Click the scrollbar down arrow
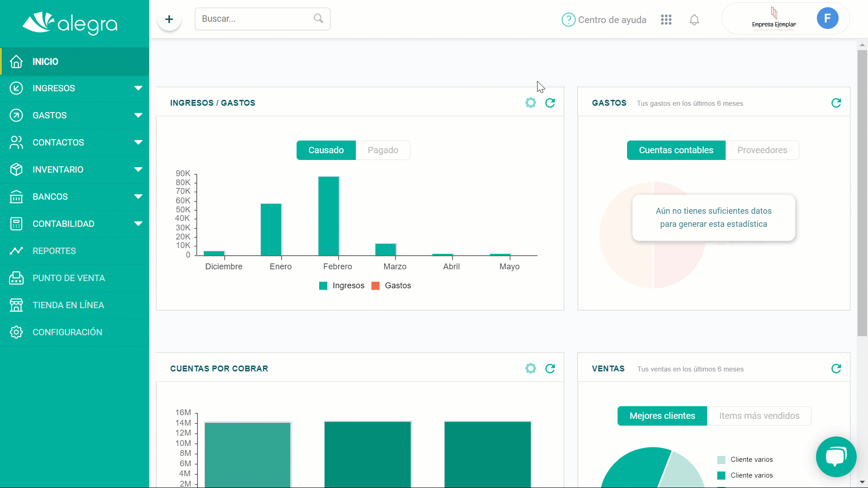 (862, 483)
